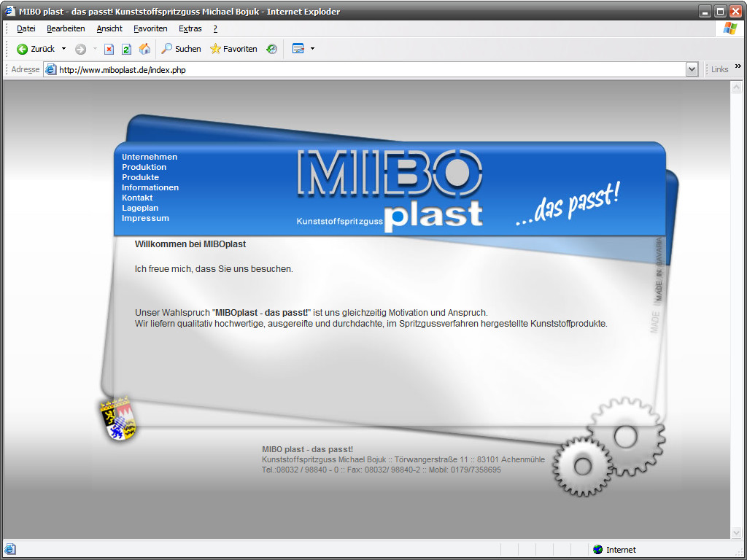Maximize the browser window
This screenshot has height=560, width=747.
coord(720,11)
